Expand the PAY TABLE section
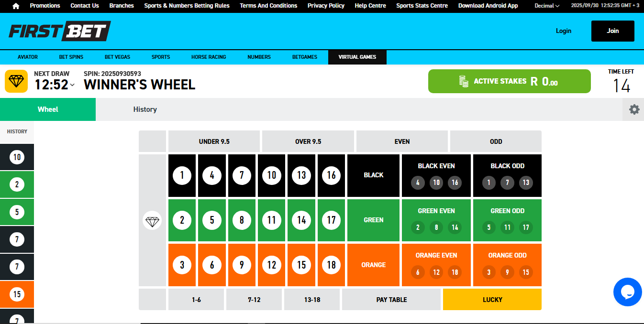The width and height of the screenshot is (644, 324). pos(391,299)
